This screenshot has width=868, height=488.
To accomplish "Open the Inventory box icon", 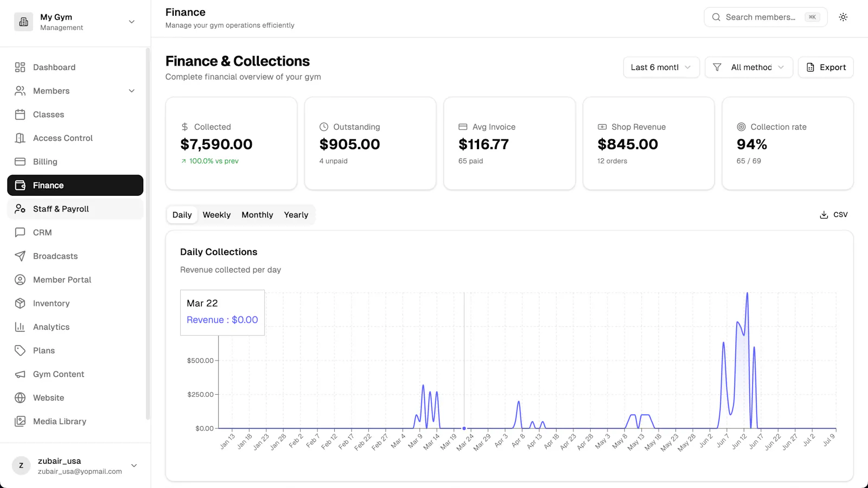I will click(x=20, y=303).
